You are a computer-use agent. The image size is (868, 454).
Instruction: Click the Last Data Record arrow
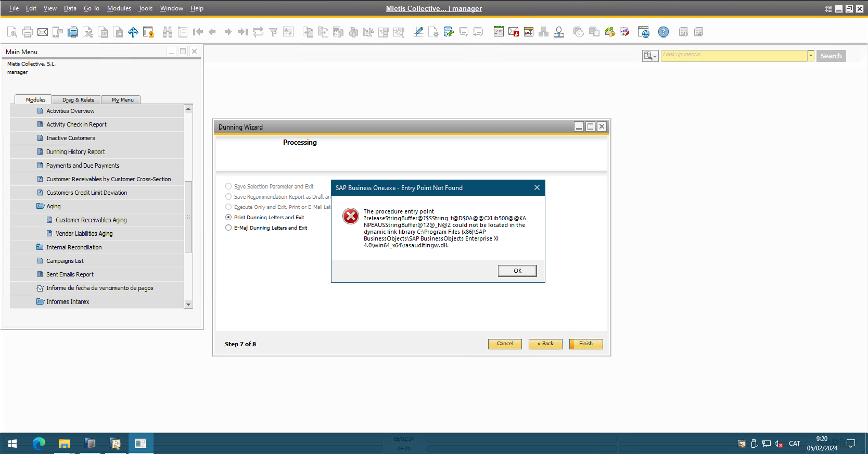click(x=242, y=32)
